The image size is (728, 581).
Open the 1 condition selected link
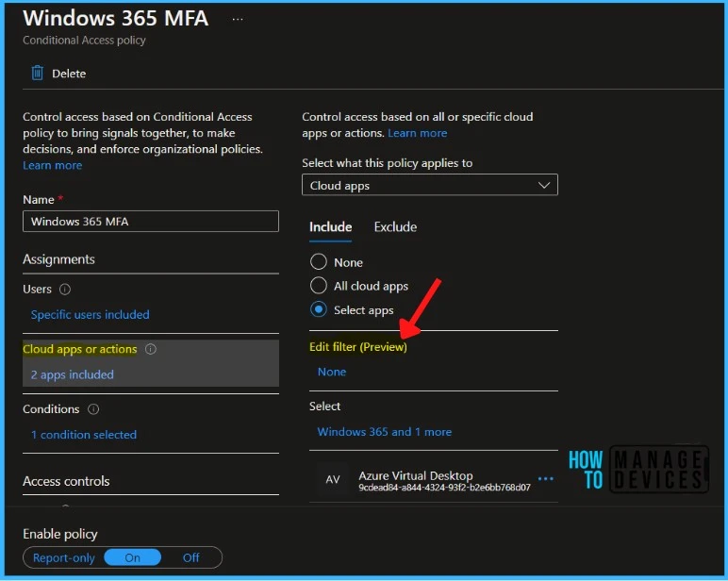click(x=84, y=435)
